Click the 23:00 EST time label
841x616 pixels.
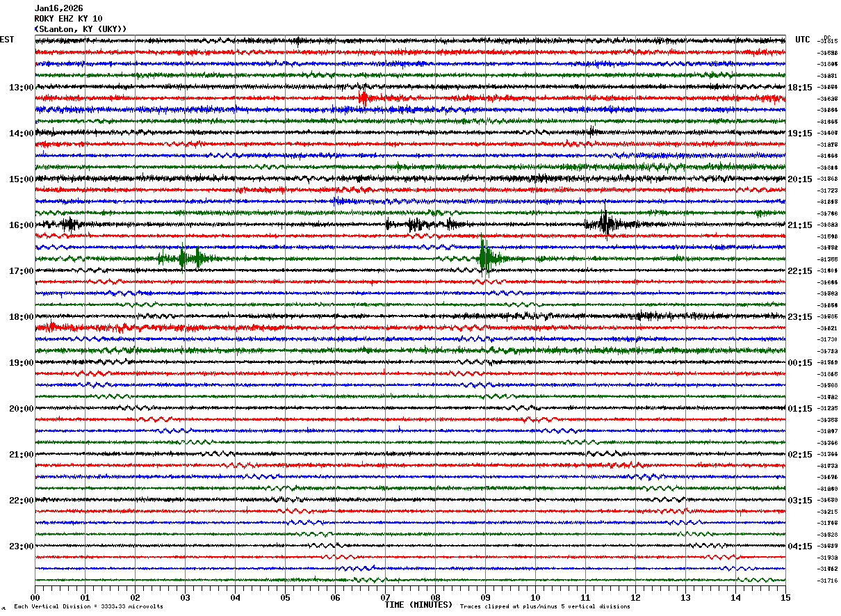[x=22, y=546]
